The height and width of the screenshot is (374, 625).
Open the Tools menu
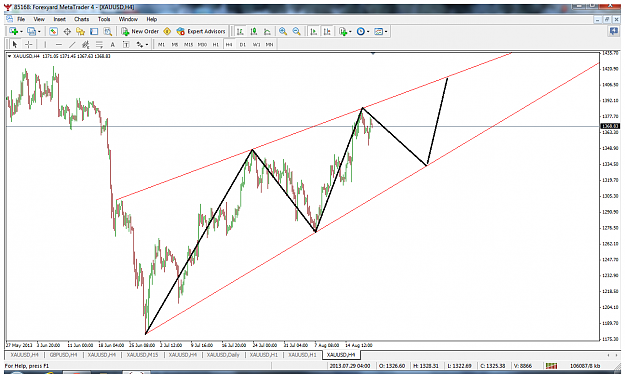[104, 19]
